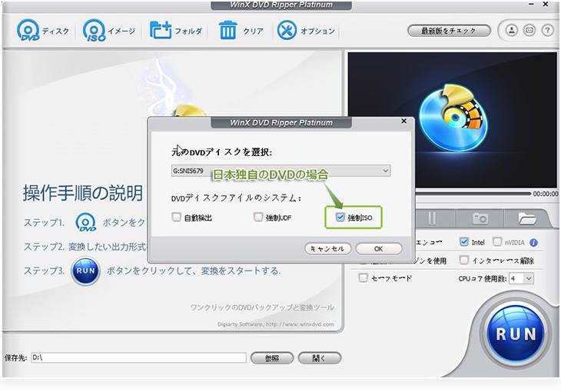Close the source DVD selection dialog
Viewport: 561px width, 392px height.
404,121
